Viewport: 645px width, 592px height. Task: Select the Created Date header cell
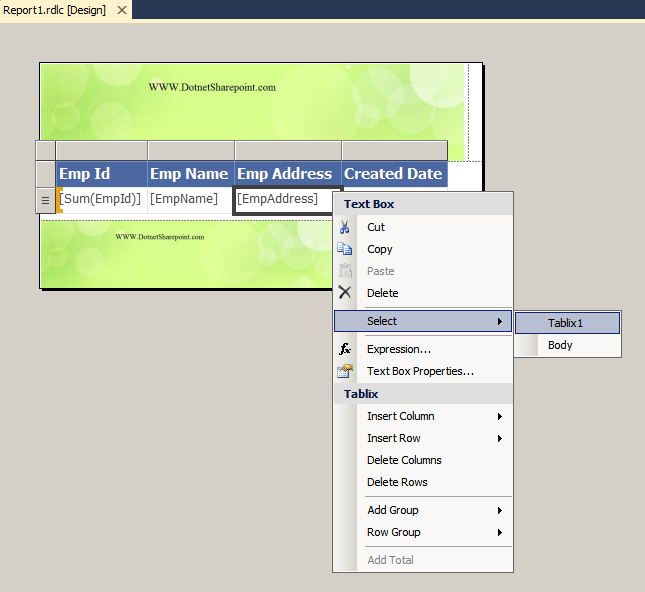click(394, 174)
